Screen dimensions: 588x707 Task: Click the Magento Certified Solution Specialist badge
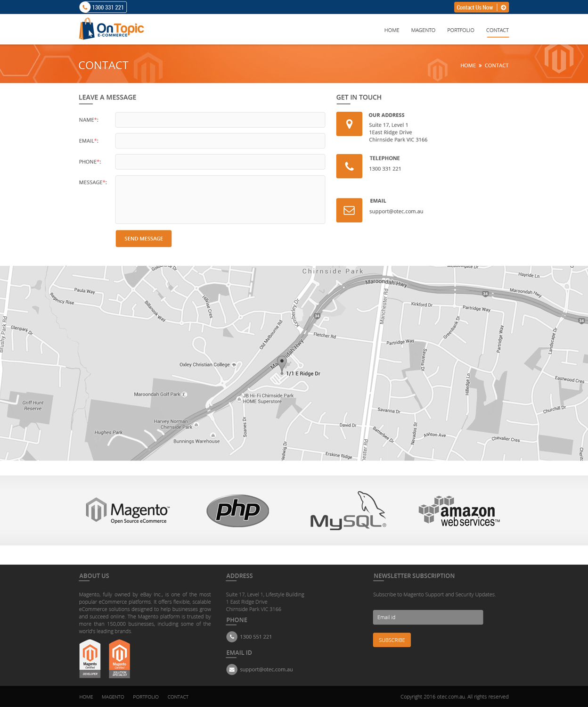coord(119,659)
